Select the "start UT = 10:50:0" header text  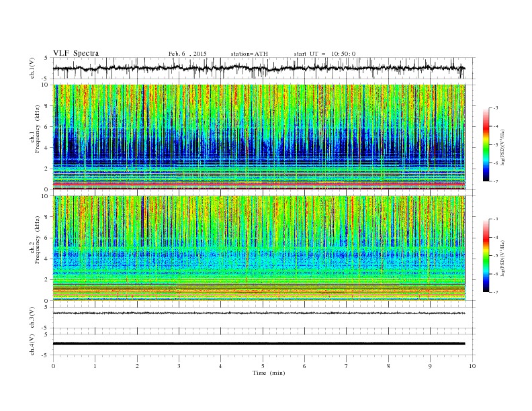pyautogui.click(x=324, y=54)
